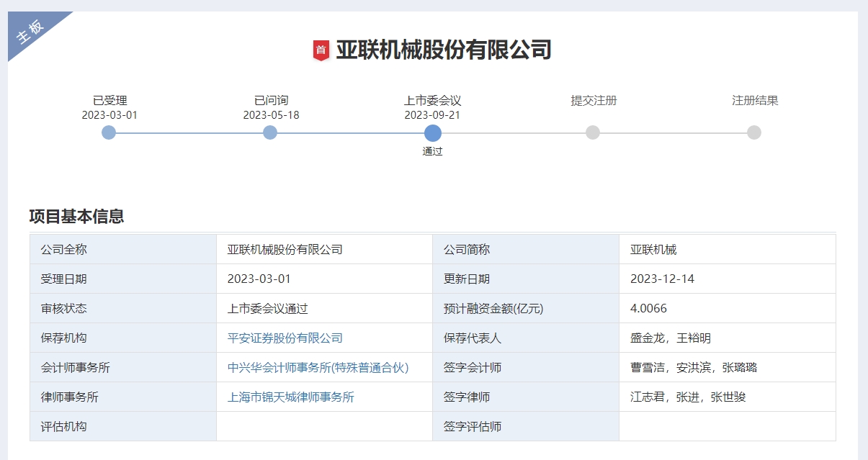The image size is (868, 460).
Task: Select the 已问询 timeline node
Action: point(270,132)
